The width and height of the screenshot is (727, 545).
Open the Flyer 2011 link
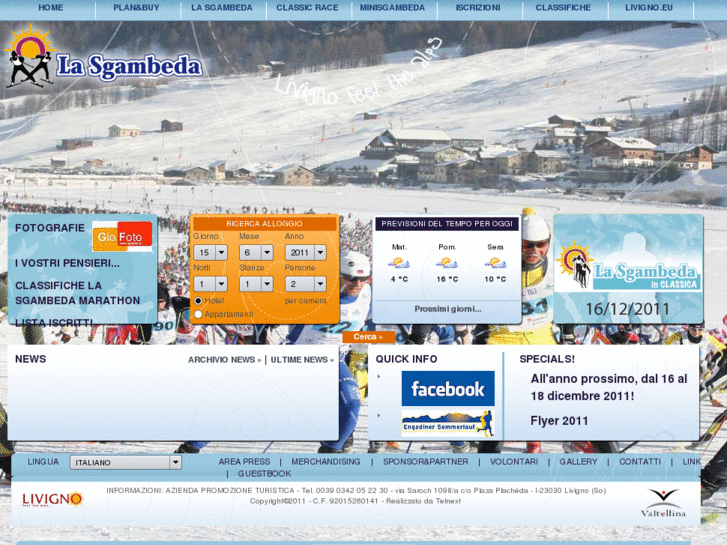click(559, 421)
